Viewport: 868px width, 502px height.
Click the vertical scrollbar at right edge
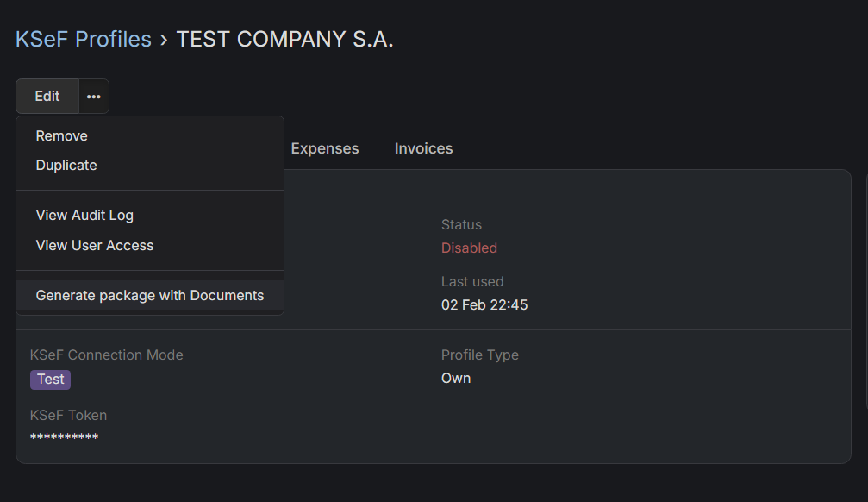point(865,319)
